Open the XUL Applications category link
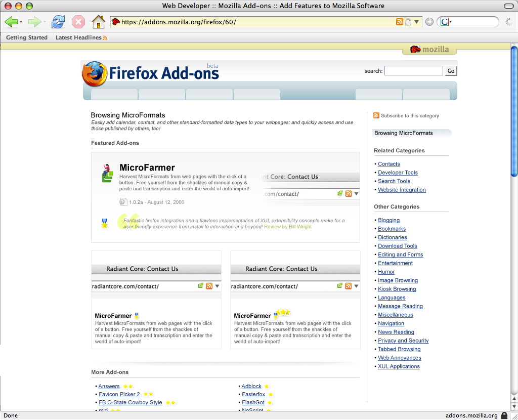518x420 pixels. [399, 366]
